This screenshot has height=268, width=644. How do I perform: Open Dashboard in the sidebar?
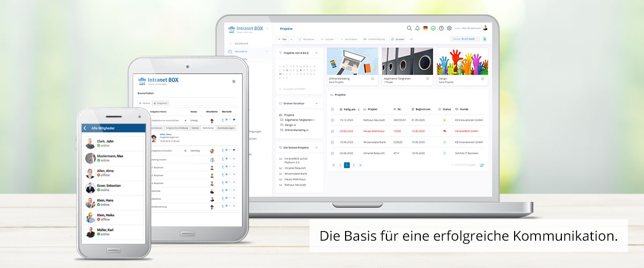[241, 43]
